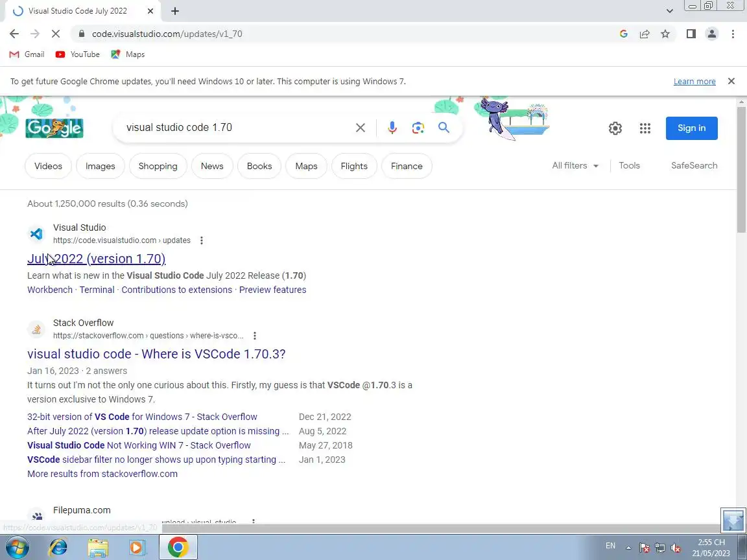Click Learn more in the update notice
This screenshot has height=560, width=747.
tap(694, 82)
